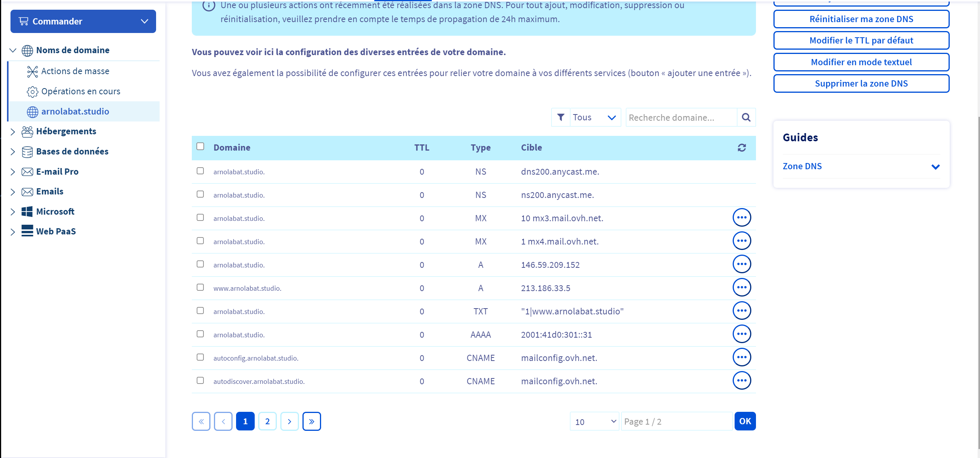
Task: Open Opérations en cours in sidebar
Action: (x=80, y=91)
